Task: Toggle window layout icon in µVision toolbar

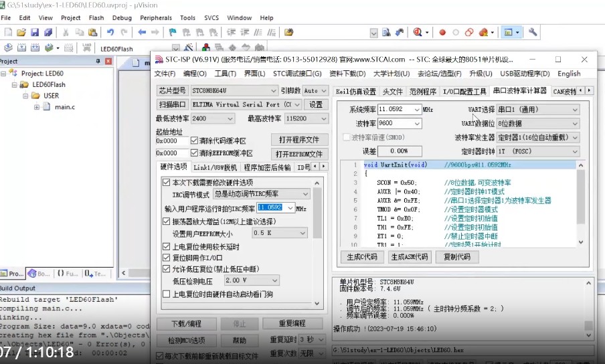Action: [509, 32]
